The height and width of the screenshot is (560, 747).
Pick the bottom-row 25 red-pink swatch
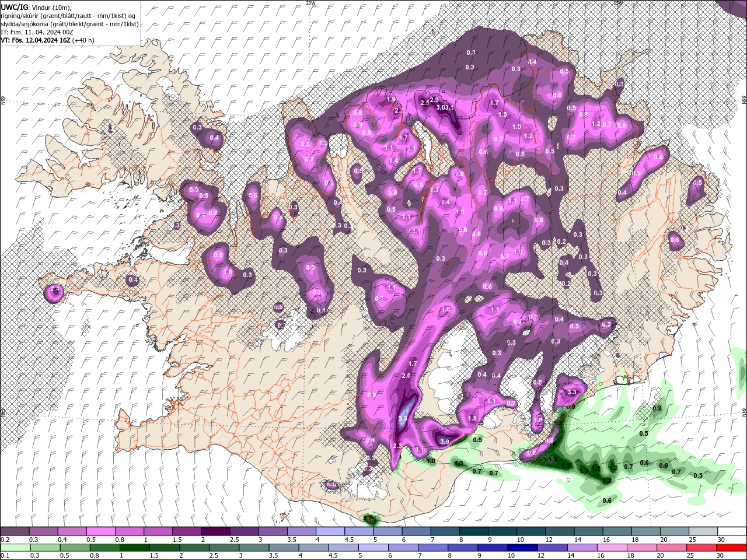pos(702,548)
